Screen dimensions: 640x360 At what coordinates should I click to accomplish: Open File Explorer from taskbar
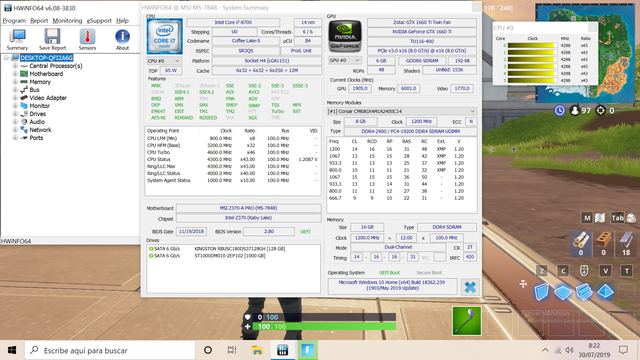point(257,350)
